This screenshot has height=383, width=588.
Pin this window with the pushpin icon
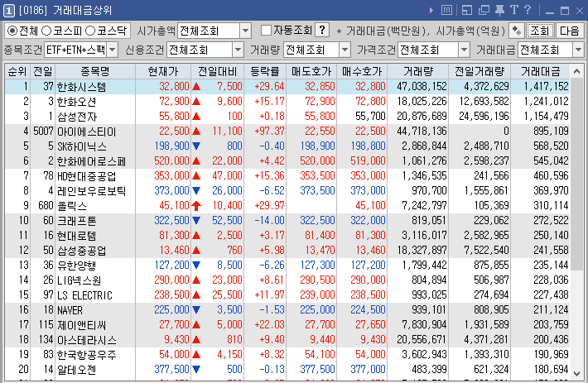[x=500, y=10]
